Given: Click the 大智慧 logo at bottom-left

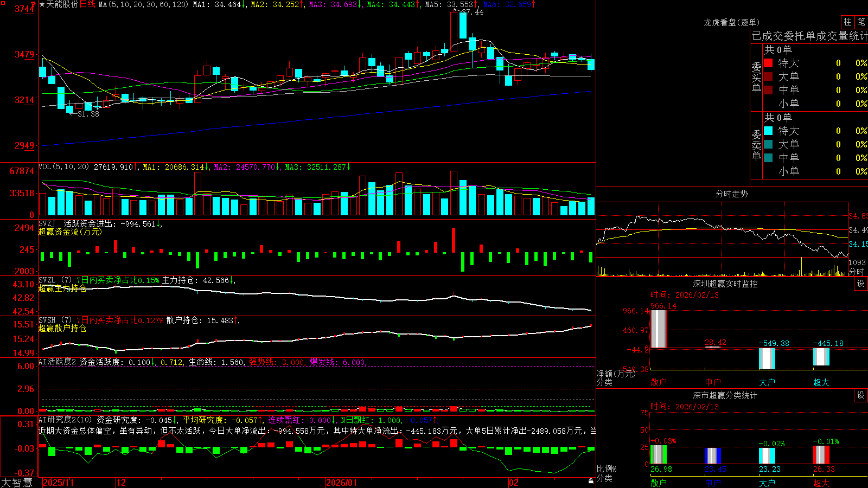Looking at the screenshot, I should (17, 483).
